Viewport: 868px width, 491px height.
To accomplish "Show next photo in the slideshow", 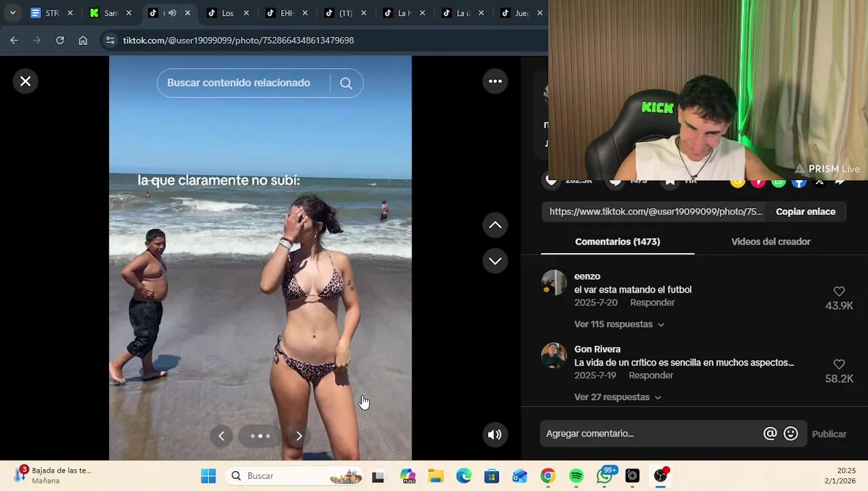I will (x=299, y=436).
